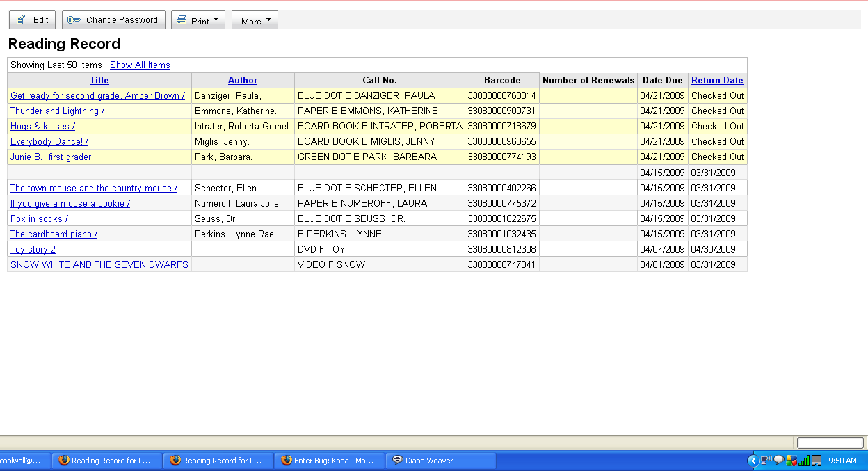Sort by the Return Date column header
The image size is (868, 471).
717,81
